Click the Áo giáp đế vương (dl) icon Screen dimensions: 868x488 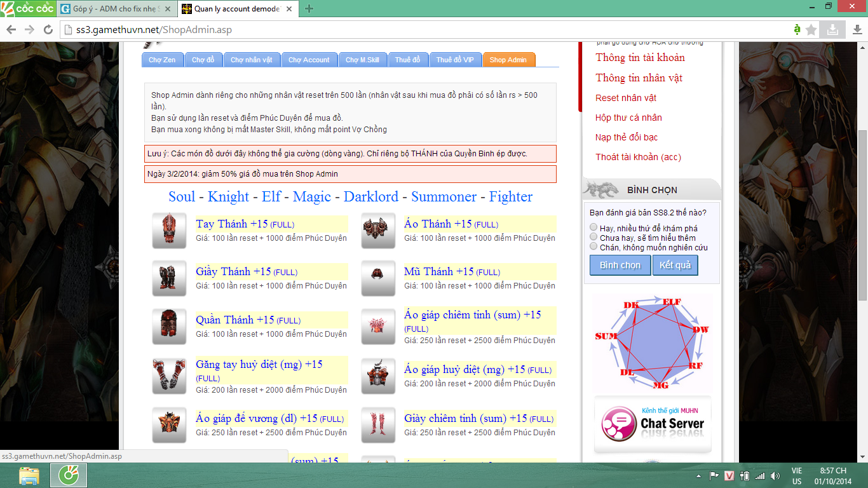coord(169,425)
